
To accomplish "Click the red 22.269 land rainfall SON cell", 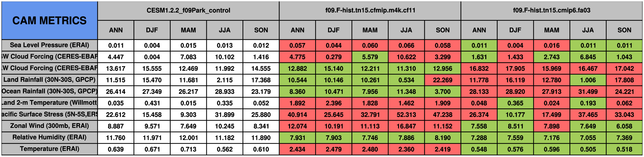I will 443,80.
